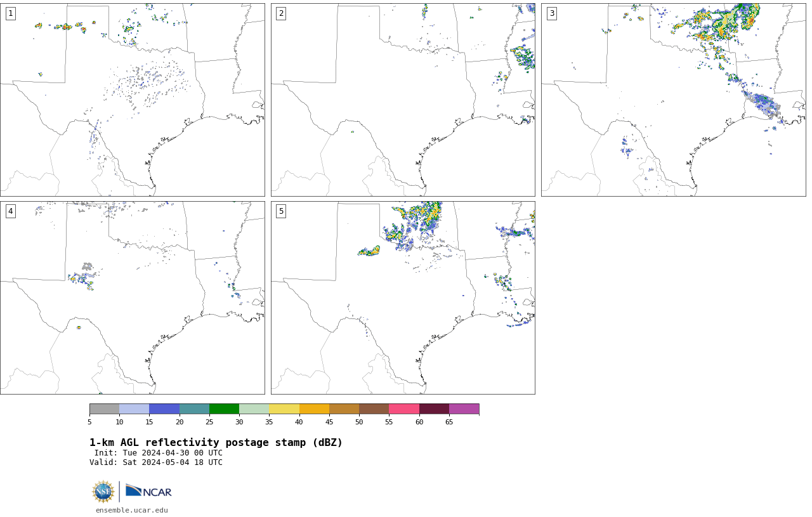Viewport: 812px width, 517px height.
Task: Click the colorbar tick label 45
Action: (x=329, y=422)
